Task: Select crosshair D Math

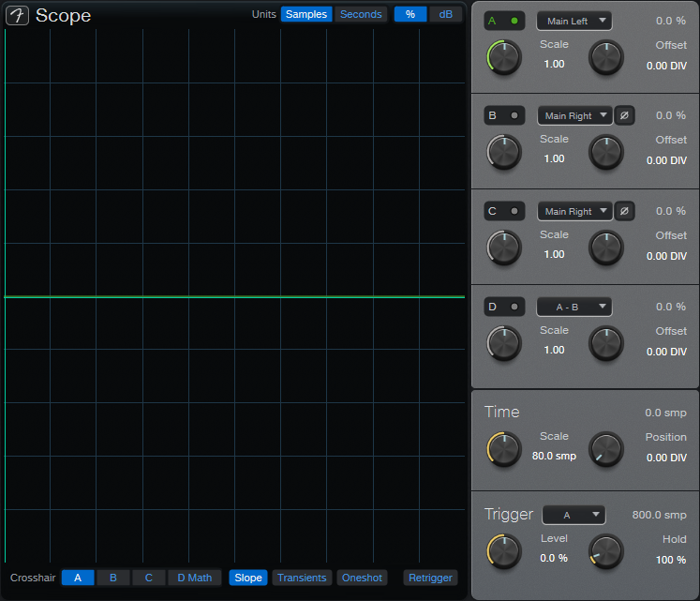Action: click(x=195, y=578)
